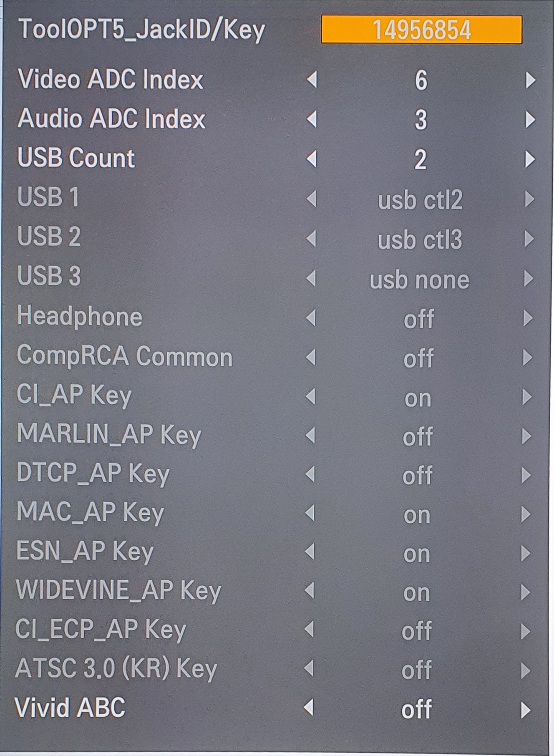
Task: Select the USB Count label
Action: tap(76, 158)
